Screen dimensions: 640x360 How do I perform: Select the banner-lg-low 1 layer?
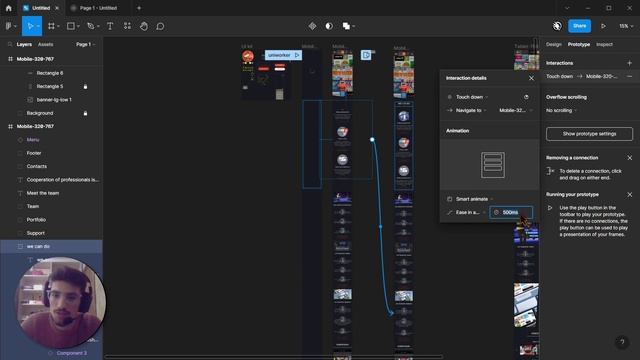coord(54,100)
